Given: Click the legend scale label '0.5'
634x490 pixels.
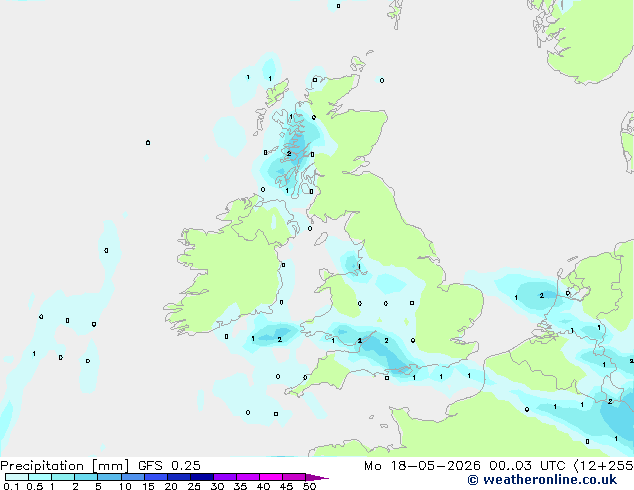Looking at the screenshot, I should pyautogui.click(x=35, y=486).
